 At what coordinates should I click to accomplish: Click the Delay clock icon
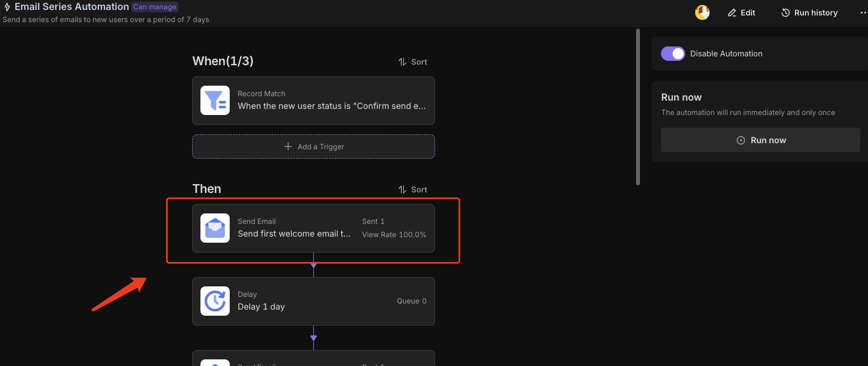(215, 301)
